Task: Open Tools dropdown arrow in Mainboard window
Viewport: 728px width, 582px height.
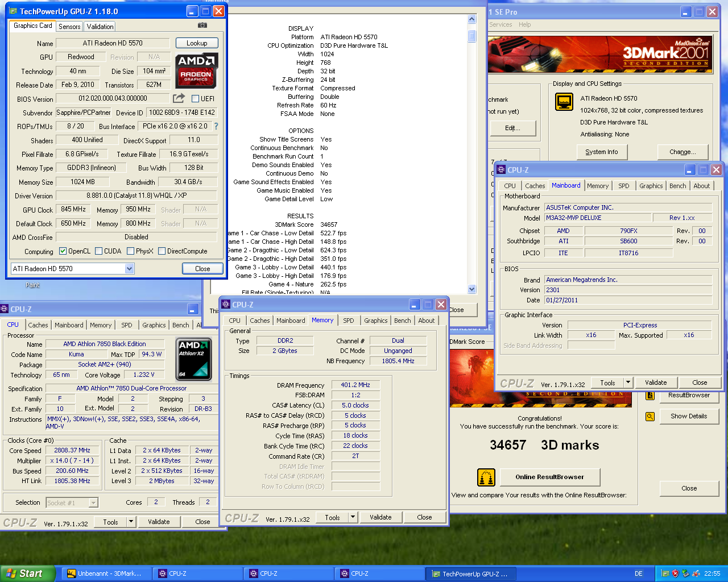Action: [x=628, y=383]
